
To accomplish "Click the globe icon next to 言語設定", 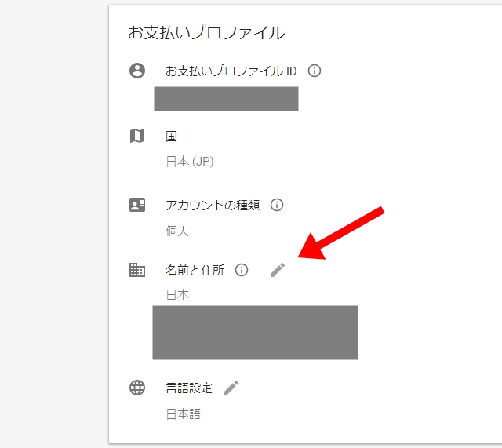I will click(137, 388).
